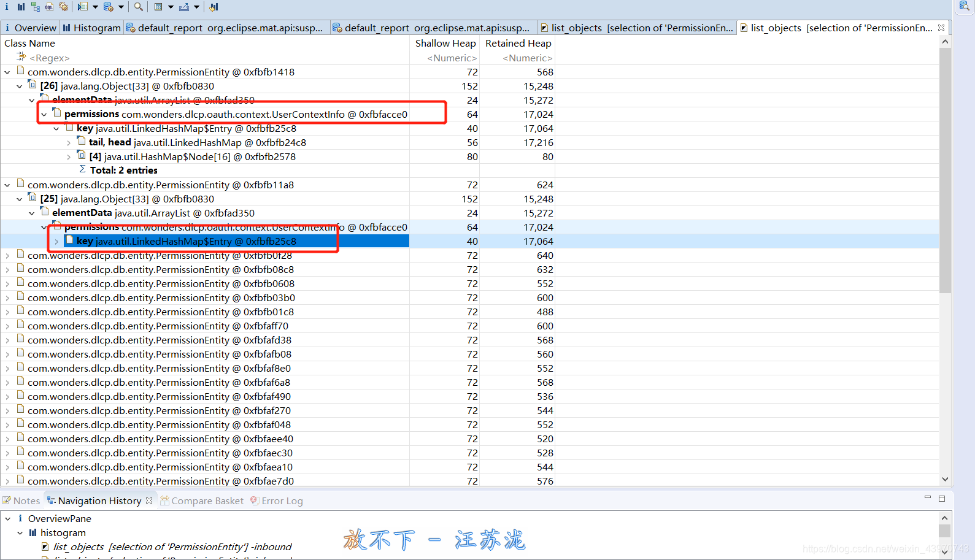Select PermissionEntity @ 0xfbfafd38 row
Screen dimensions: 975x560
(x=160, y=340)
